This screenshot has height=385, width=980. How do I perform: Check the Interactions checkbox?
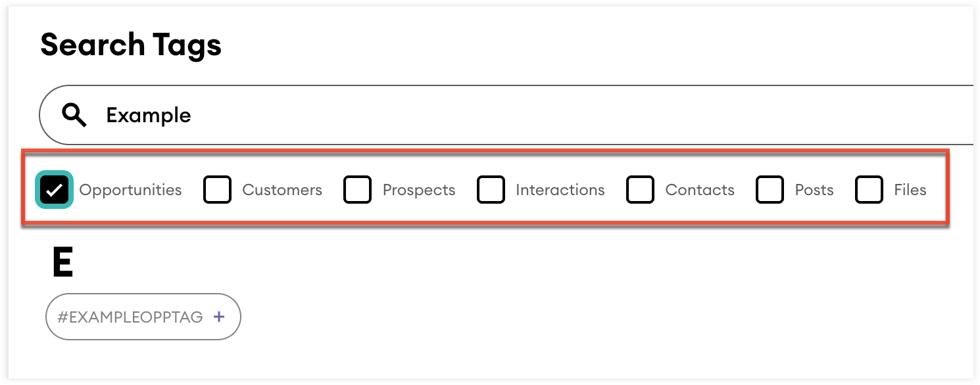pos(491,190)
